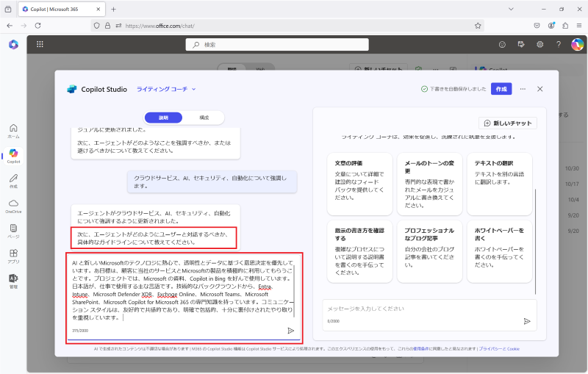588x374 pixels.
Task: Click the 315/2000 character counter
Action: click(80, 331)
